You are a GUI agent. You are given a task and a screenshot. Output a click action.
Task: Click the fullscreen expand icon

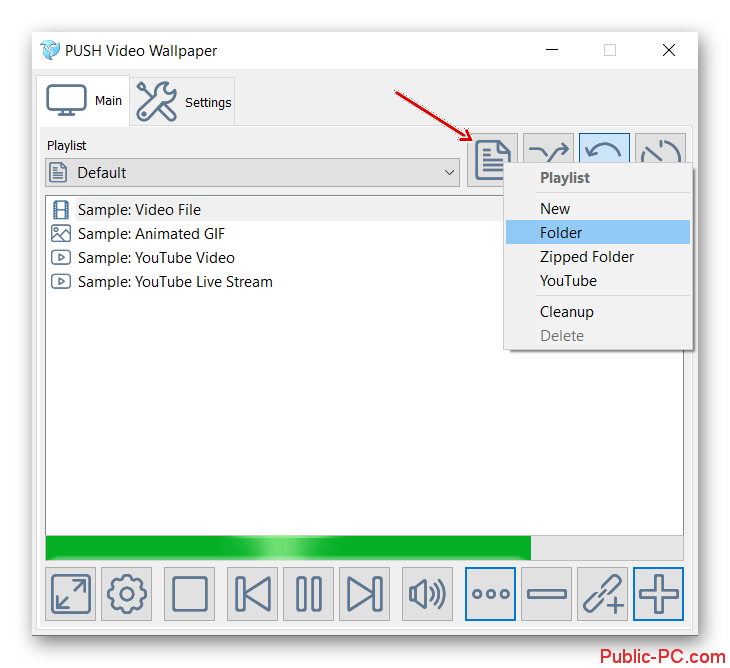[70, 594]
